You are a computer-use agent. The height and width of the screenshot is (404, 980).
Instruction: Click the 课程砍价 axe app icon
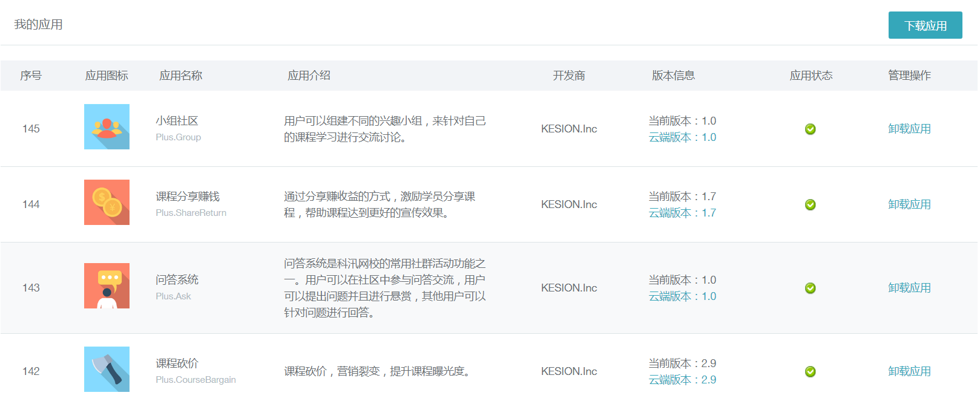click(107, 369)
